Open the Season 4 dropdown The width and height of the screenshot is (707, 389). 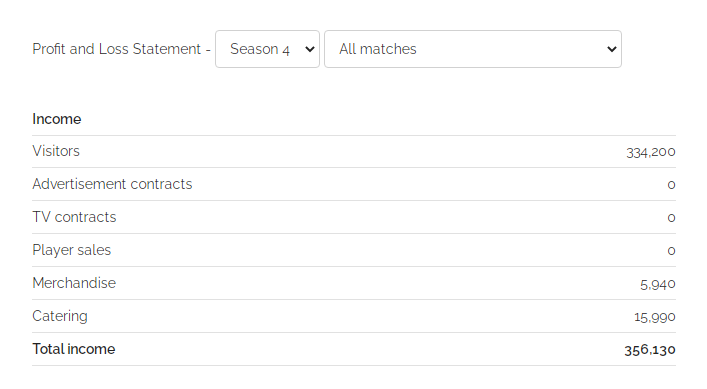coord(267,49)
